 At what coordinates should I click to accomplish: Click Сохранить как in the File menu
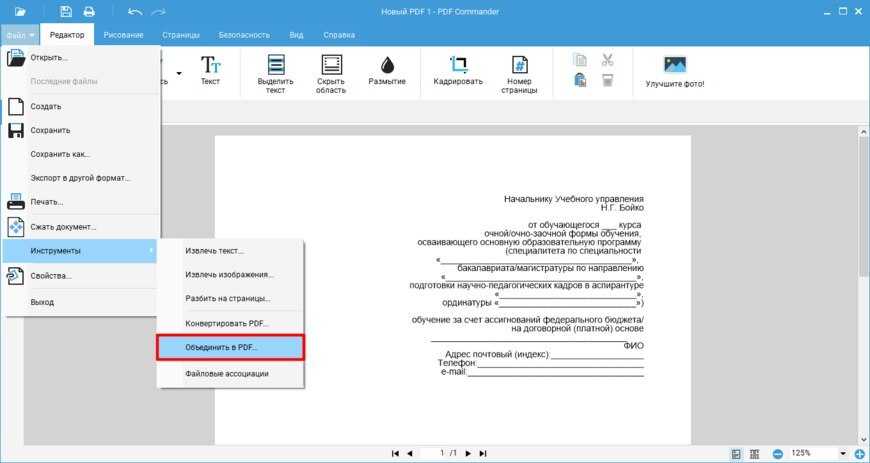[x=60, y=154]
